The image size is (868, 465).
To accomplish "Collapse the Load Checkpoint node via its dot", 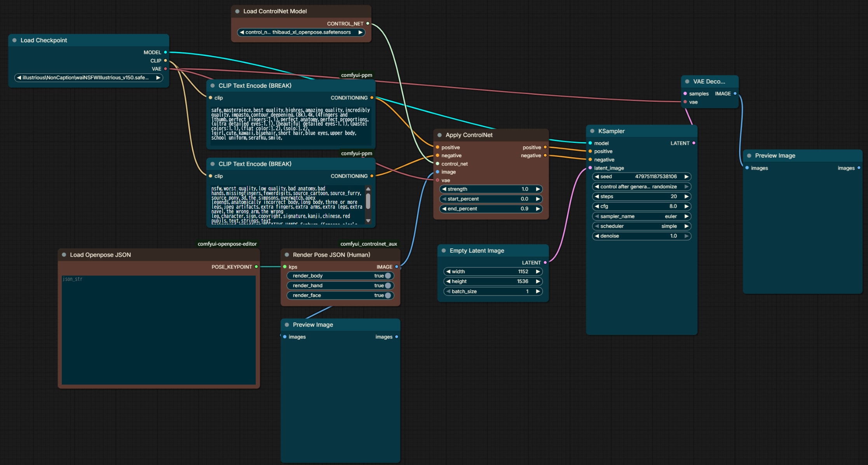I will coord(14,40).
